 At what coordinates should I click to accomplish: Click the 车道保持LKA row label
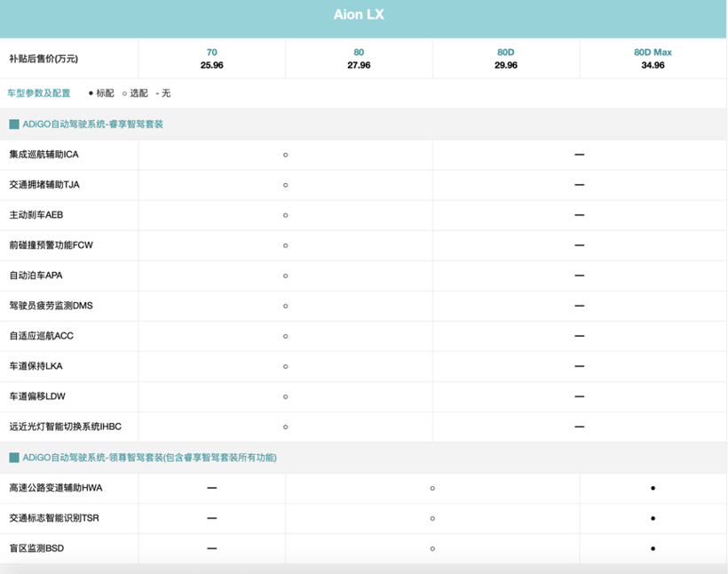coord(36,366)
